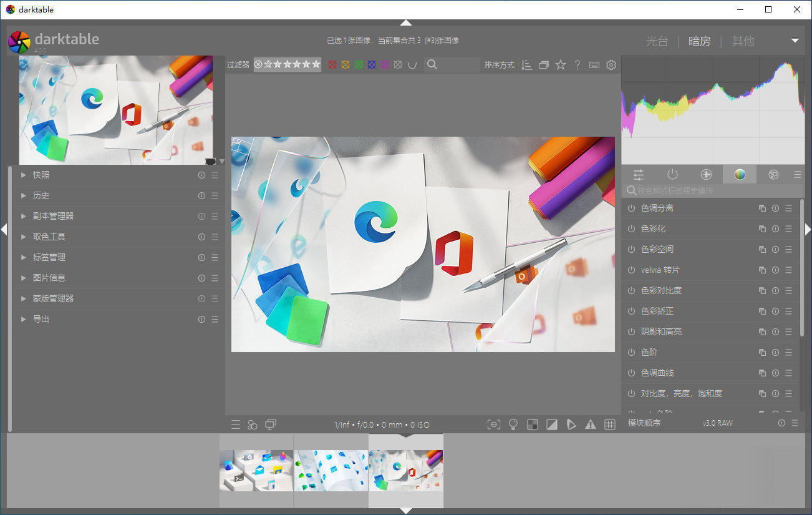The image size is (812, 515).
Task: Click the 模块顺序 v3.0 RAW button
Action: pyautogui.click(x=717, y=423)
